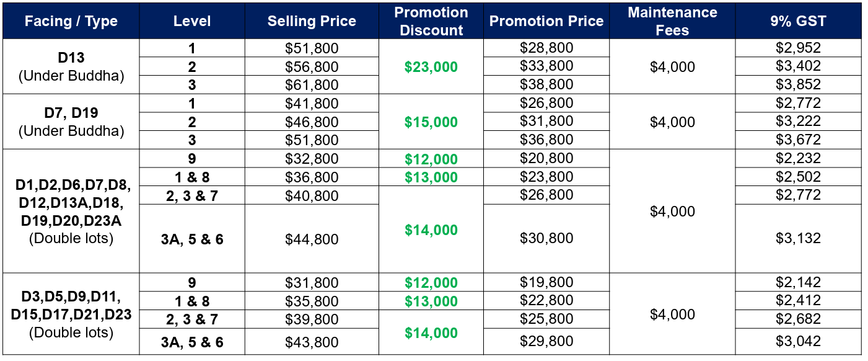Click the Promotion Discount header cell

click(431, 21)
